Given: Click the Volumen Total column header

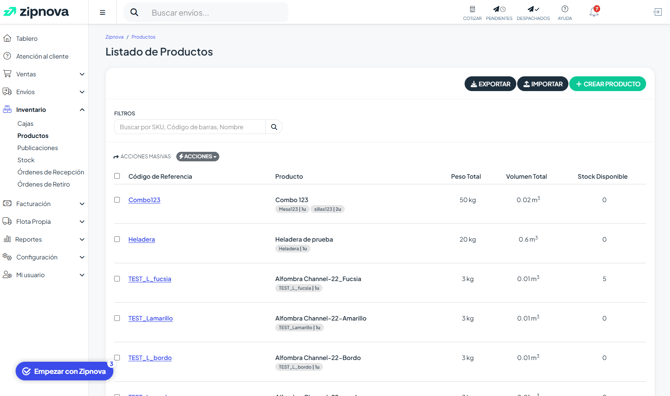Looking at the screenshot, I should [x=526, y=176].
